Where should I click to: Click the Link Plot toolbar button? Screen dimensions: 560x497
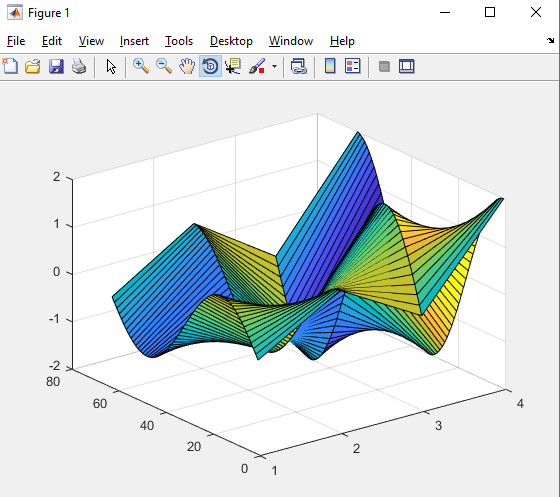pyautogui.click(x=299, y=66)
